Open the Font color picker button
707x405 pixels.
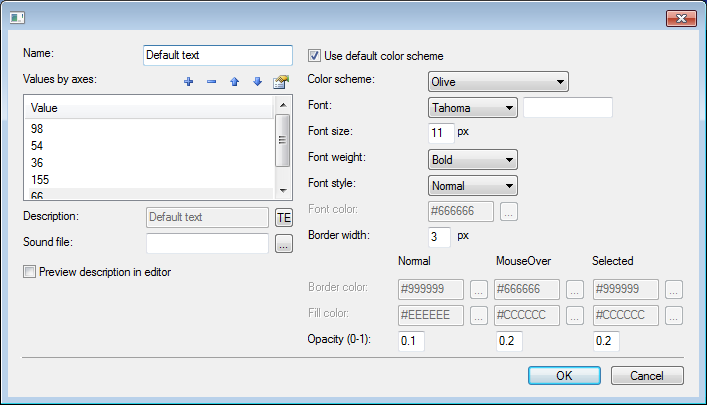pyautogui.click(x=509, y=211)
